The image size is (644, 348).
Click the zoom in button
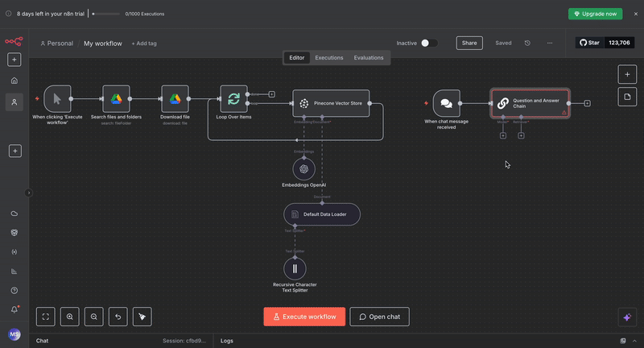[x=70, y=317]
